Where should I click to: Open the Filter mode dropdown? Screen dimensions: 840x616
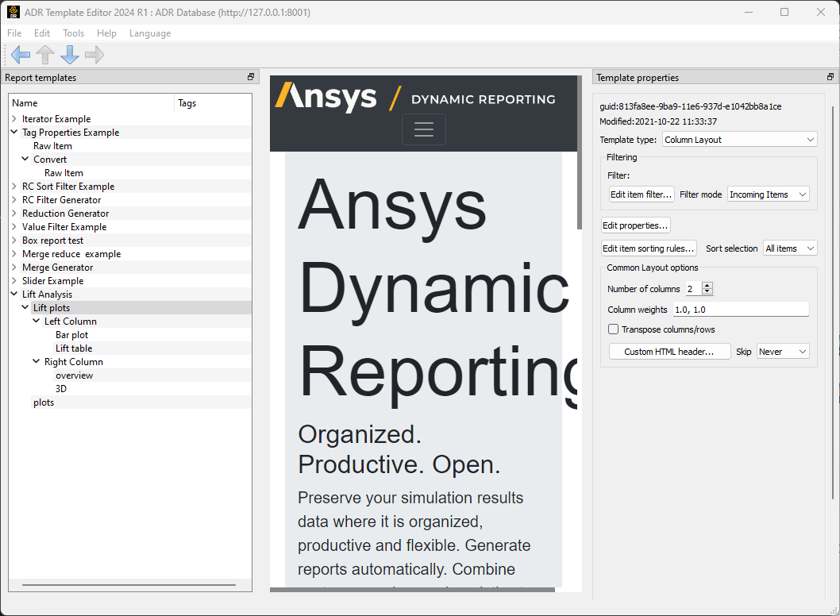(769, 194)
